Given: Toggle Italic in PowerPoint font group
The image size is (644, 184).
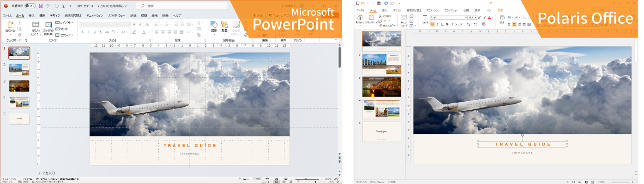Looking at the screenshot, I should coord(89,32).
